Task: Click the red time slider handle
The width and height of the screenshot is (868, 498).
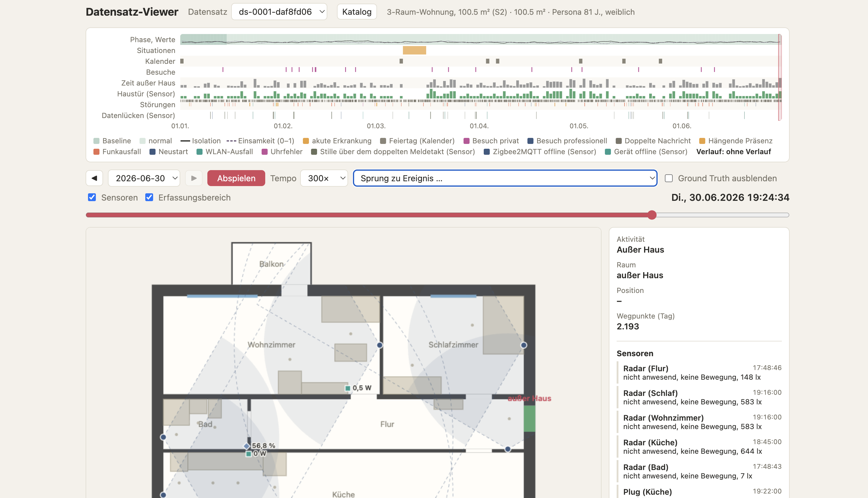Action: click(x=652, y=215)
